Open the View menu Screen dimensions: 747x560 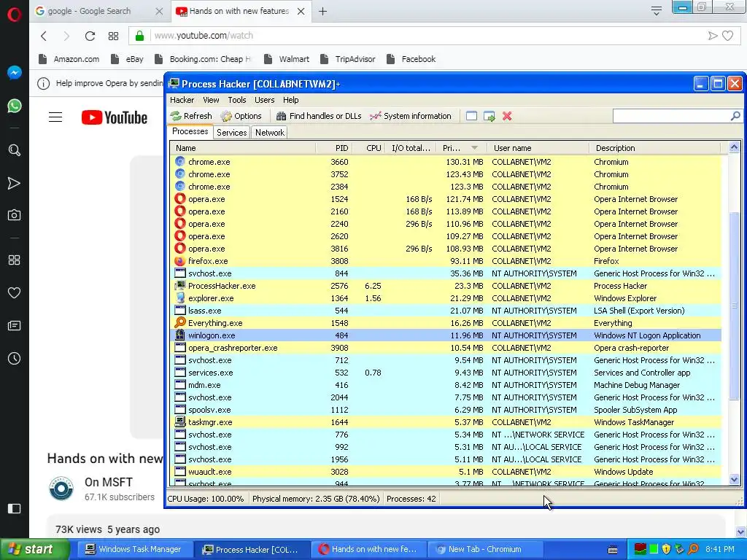point(211,100)
